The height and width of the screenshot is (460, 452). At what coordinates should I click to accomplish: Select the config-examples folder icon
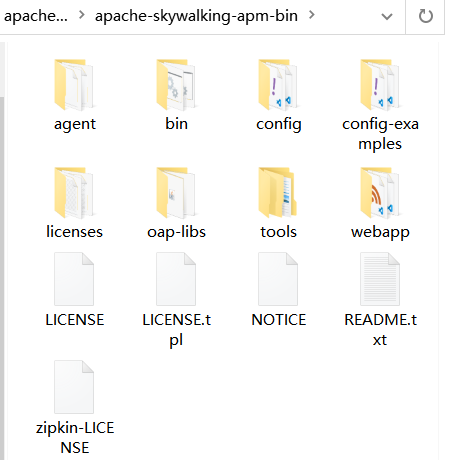pyautogui.click(x=380, y=85)
